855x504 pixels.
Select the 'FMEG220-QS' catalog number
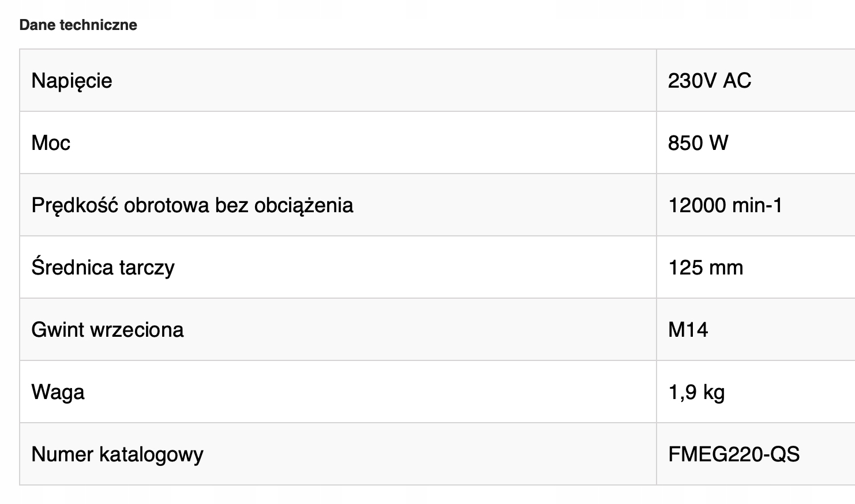pyautogui.click(x=733, y=454)
